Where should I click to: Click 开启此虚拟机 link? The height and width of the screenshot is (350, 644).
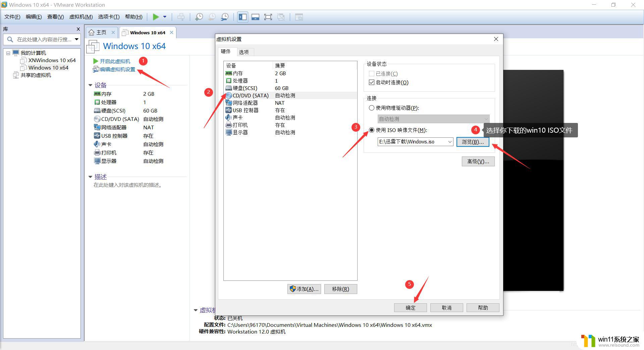coord(115,61)
